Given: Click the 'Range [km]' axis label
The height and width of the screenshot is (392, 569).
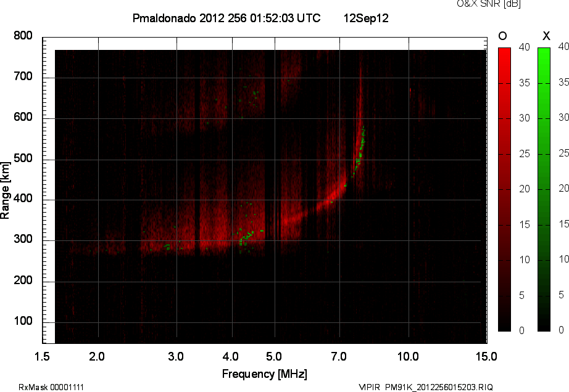Looking at the screenshot, I should (x=5, y=190).
